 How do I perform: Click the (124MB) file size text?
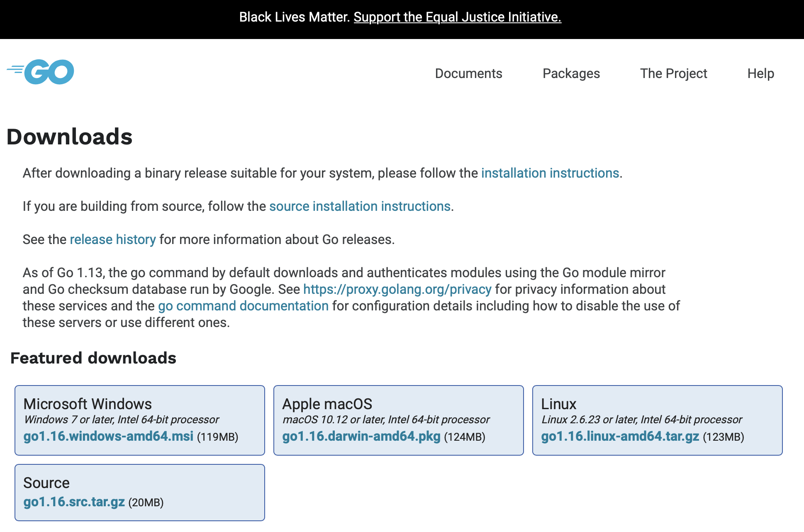click(x=465, y=437)
